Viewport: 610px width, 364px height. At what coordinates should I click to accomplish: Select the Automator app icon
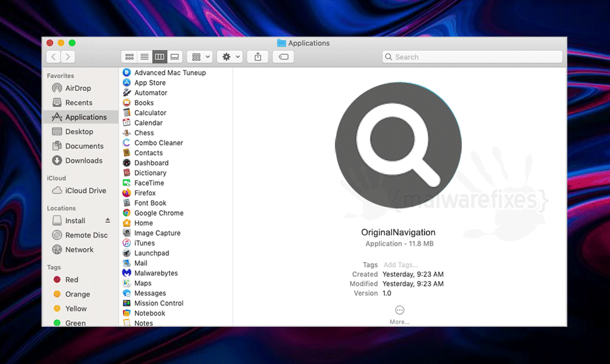pos(126,93)
